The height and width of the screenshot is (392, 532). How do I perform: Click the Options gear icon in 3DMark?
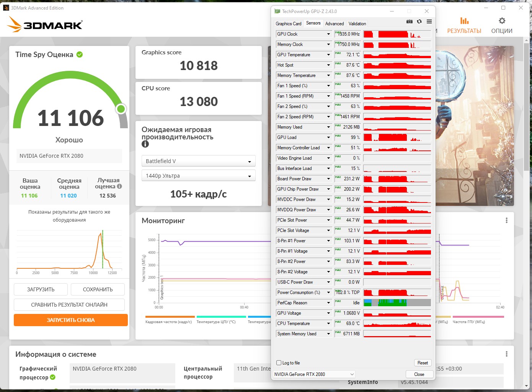(x=502, y=21)
